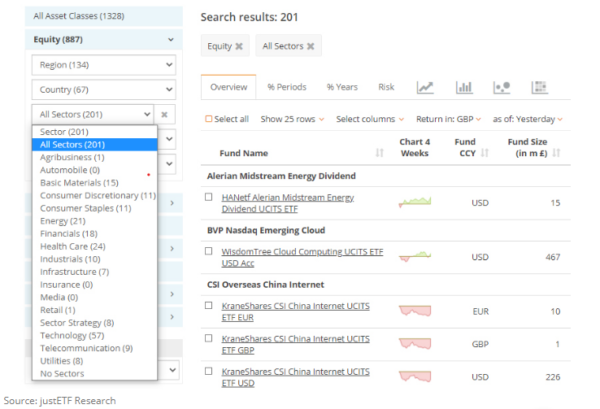This screenshot has height=409, width=600.
Task: Select Telecommunication (9) sector option
Action: (95, 348)
